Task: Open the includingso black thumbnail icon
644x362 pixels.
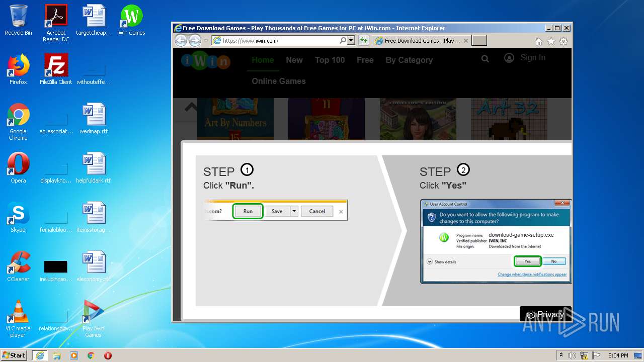Action: [x=56, y=270]
